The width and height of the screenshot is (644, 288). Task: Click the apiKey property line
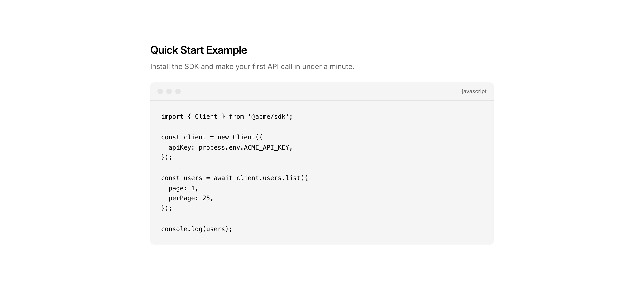coord(230,148)
